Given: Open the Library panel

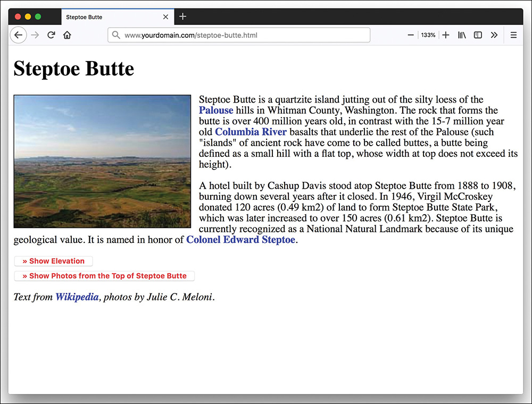Looking at the screenshot, I should [462, 35].
